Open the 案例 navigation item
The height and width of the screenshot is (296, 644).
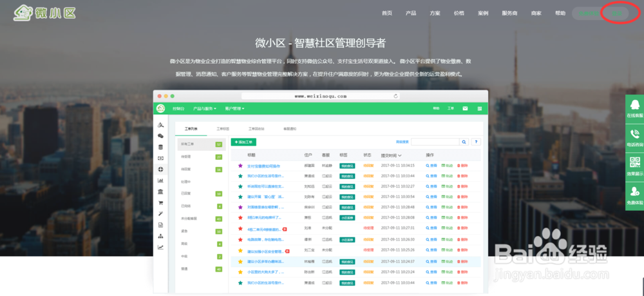point(483,13)
